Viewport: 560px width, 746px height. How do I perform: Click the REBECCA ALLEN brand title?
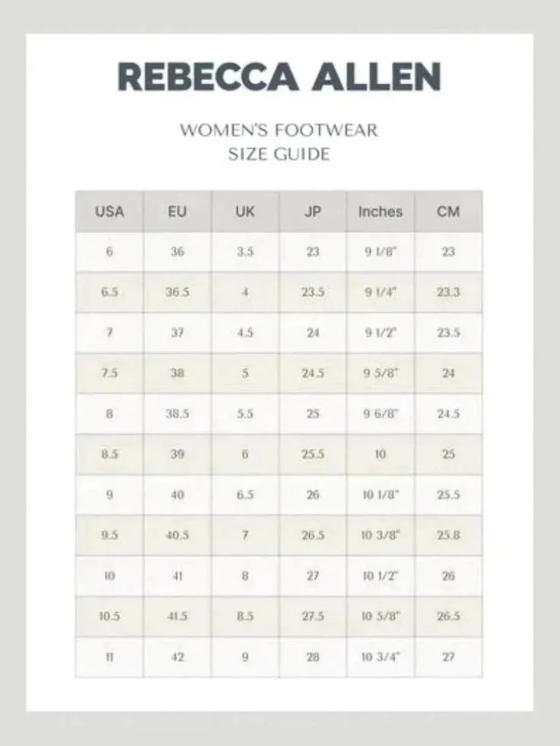[x=279, y=77]
